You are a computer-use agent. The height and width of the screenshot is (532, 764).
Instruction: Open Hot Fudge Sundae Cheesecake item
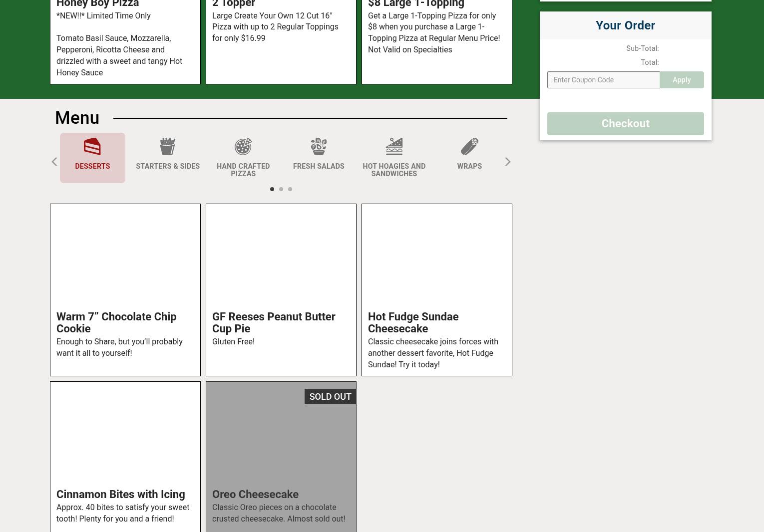436,289
